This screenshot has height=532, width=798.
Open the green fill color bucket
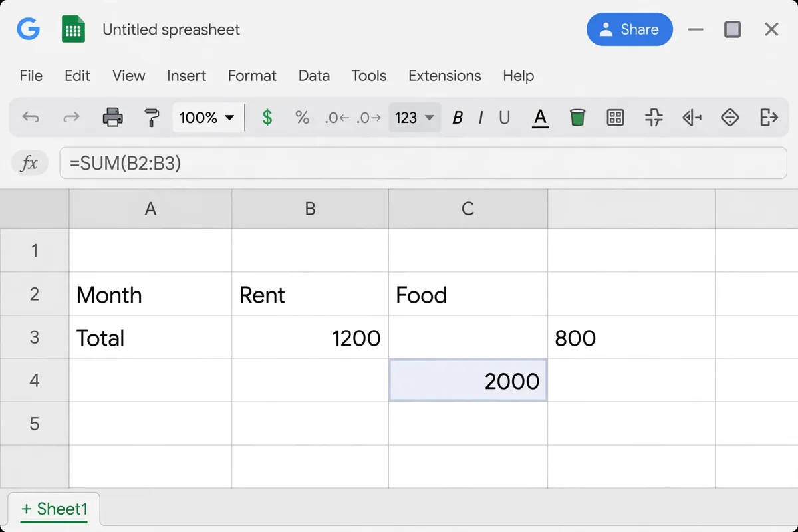point(577,118)
